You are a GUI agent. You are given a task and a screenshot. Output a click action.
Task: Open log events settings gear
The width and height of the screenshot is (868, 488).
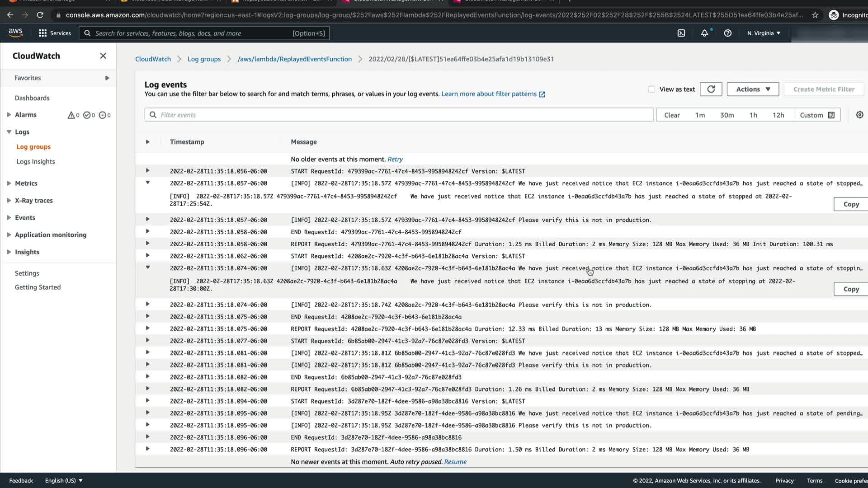859,115
